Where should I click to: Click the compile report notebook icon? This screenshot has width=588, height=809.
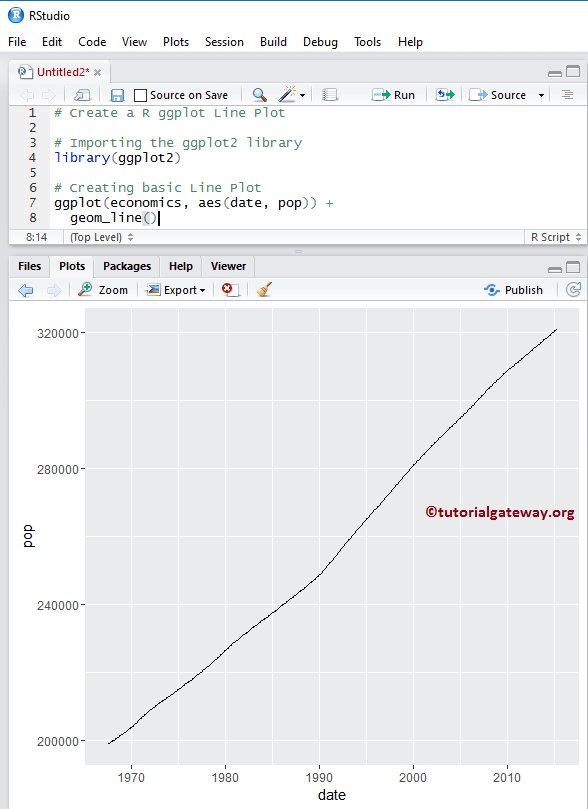pyautogui.click(x=330, y=95)
